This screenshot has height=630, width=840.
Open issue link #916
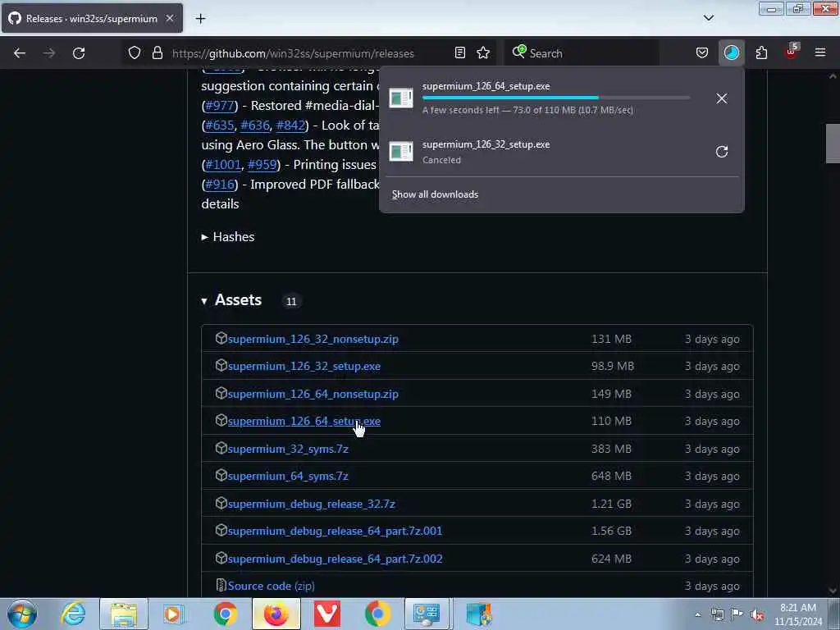220,185
